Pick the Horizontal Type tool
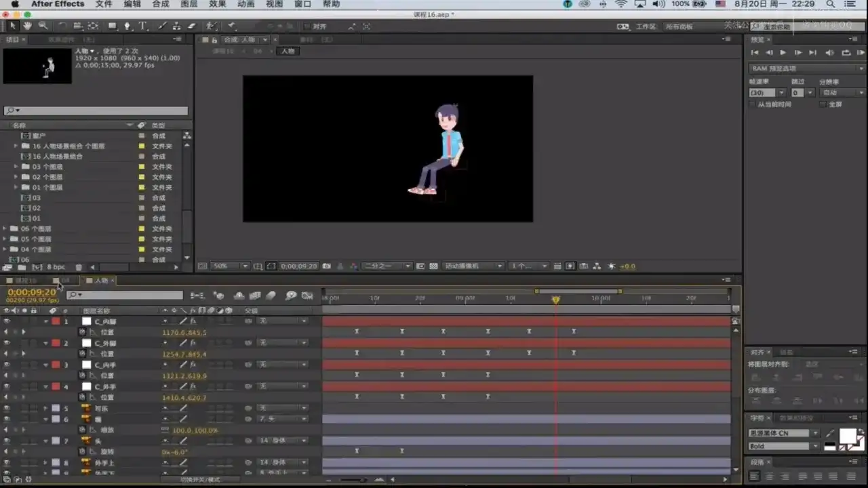Image resolution: width=868 pixels, height=488 pixels. click(143, 26)
